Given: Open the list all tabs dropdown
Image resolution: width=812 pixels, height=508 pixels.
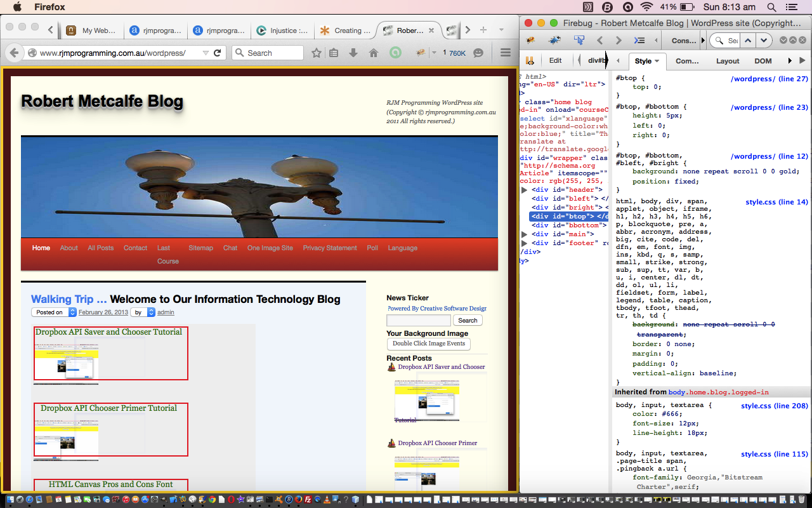Looking at the screenshot, I should click(x=501, y=30).
